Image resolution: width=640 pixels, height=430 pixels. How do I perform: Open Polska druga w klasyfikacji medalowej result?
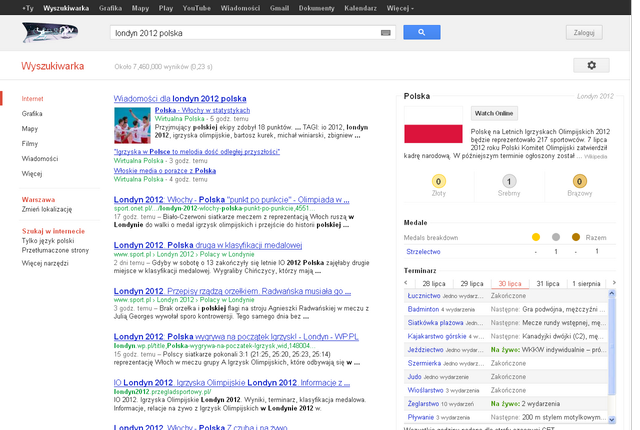pos(208,245)
